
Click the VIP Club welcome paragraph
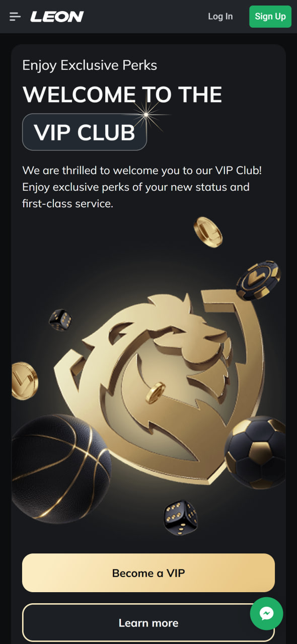(x=142, y=187)
